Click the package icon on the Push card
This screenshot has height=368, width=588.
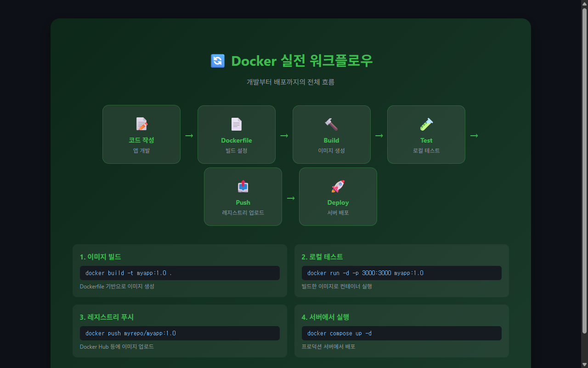point(243,186)
